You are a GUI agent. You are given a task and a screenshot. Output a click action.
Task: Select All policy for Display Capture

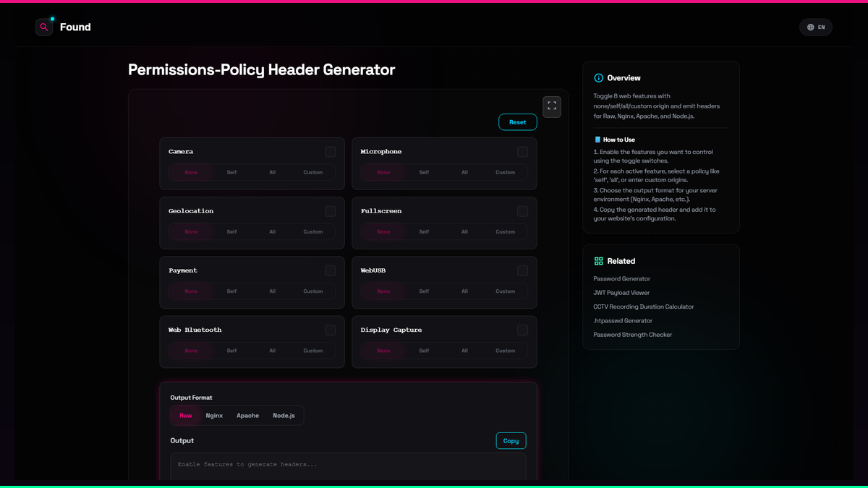click(x=464, y=350)
